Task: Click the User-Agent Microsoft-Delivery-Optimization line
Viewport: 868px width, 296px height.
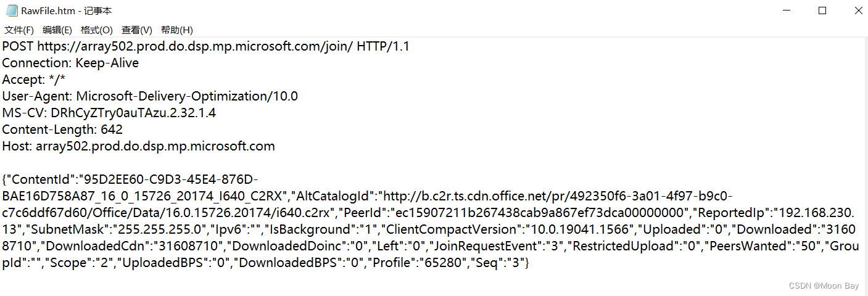Action: coord(150,96)
